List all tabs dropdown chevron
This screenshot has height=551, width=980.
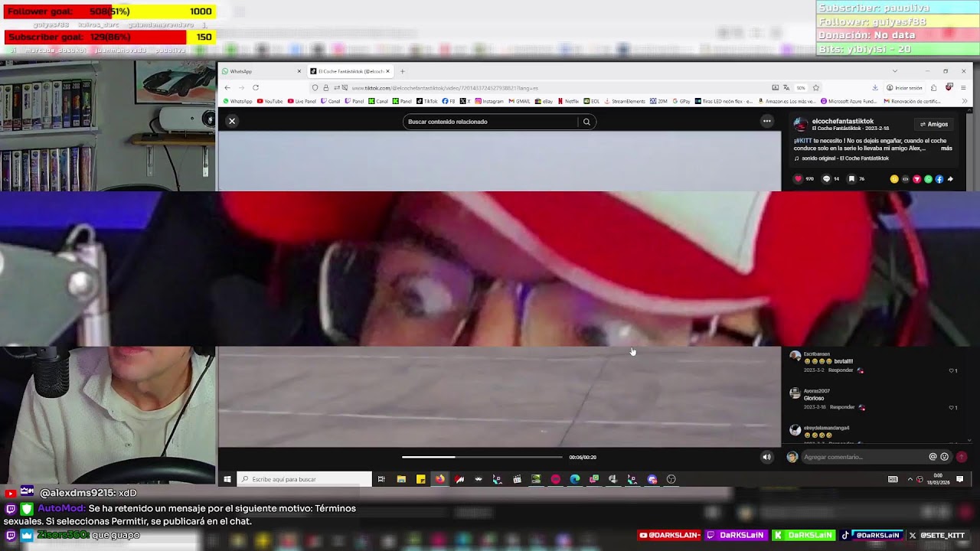coord(895,71)
